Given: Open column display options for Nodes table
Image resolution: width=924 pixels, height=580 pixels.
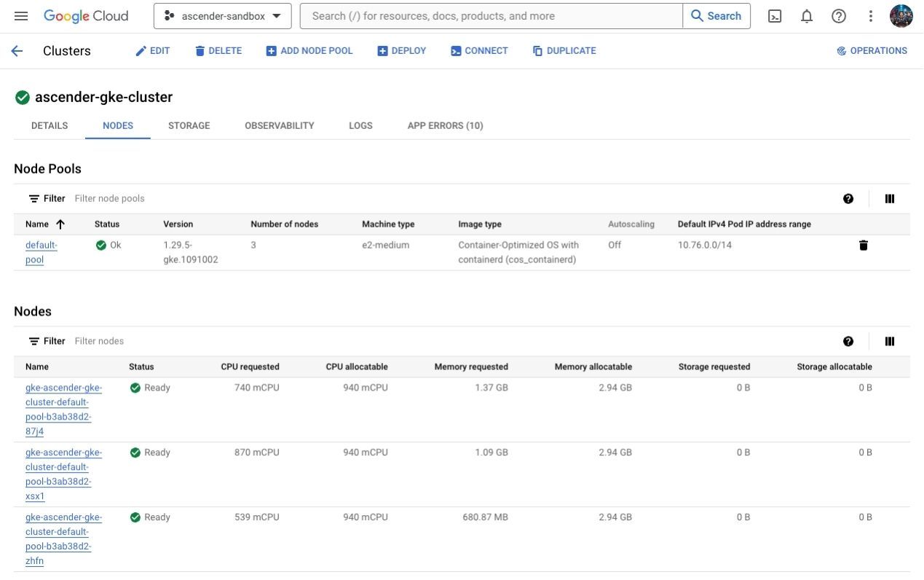Looking at the screenshot, I should [889, 342].
